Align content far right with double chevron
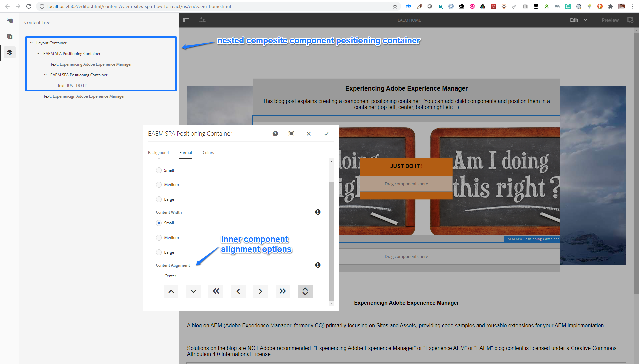The width and height of the screenshot is (639, 364). (283, 291)
